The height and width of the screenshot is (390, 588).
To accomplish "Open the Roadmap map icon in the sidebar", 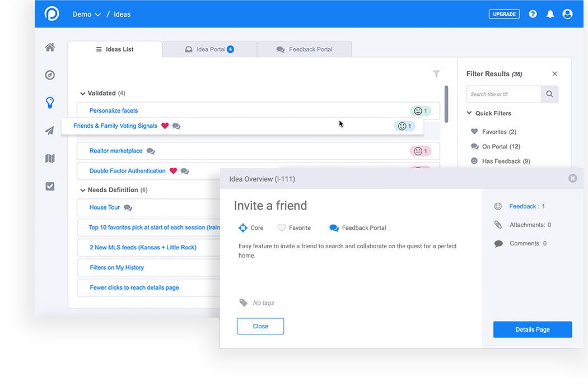I will [x=49, y=158].
